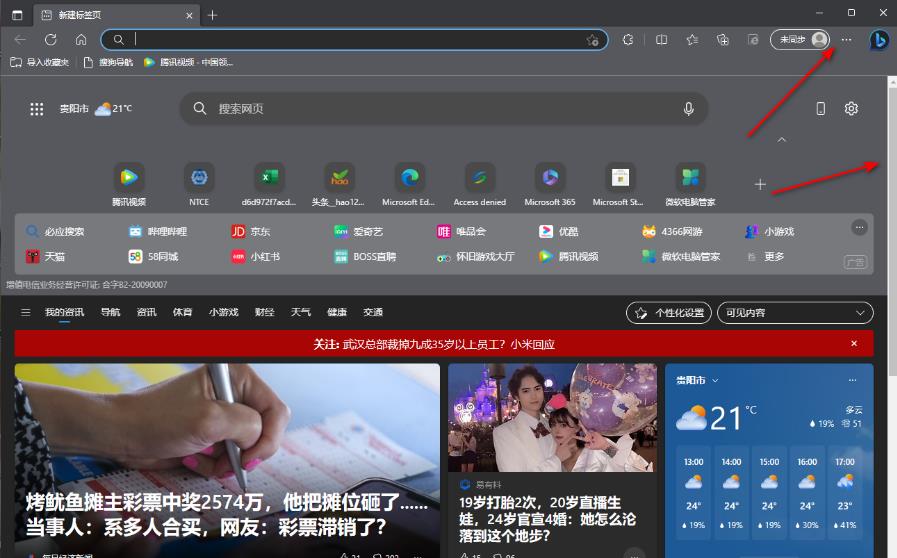Image resolution: width=897 pixels, height=558 pixels.
Task: Open d6d972f7acd Excel quick link tile
Action: click(269, 184)
